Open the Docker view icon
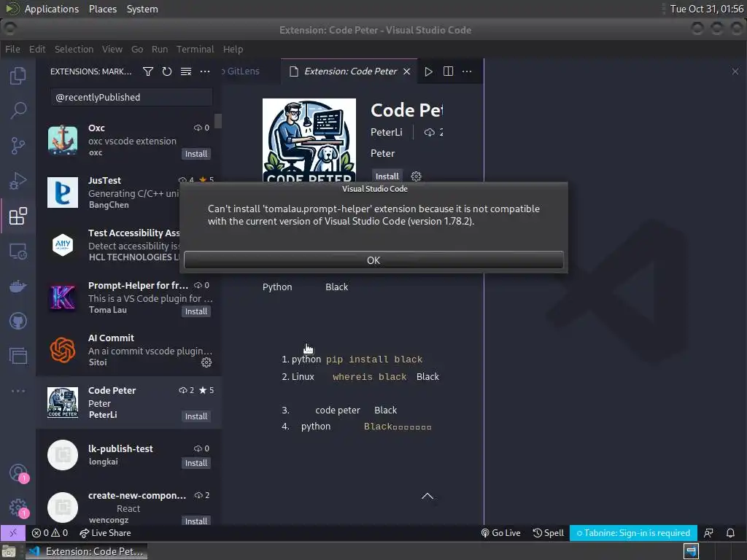The width and height of the screenshot is (747, 560). tap(18, 286)
